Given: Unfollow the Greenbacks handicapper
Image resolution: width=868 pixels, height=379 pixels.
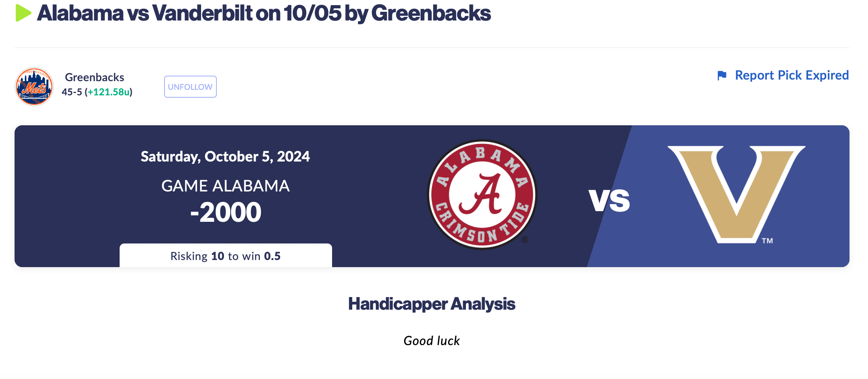Looking at the screenshot, I should click(190, 87).
